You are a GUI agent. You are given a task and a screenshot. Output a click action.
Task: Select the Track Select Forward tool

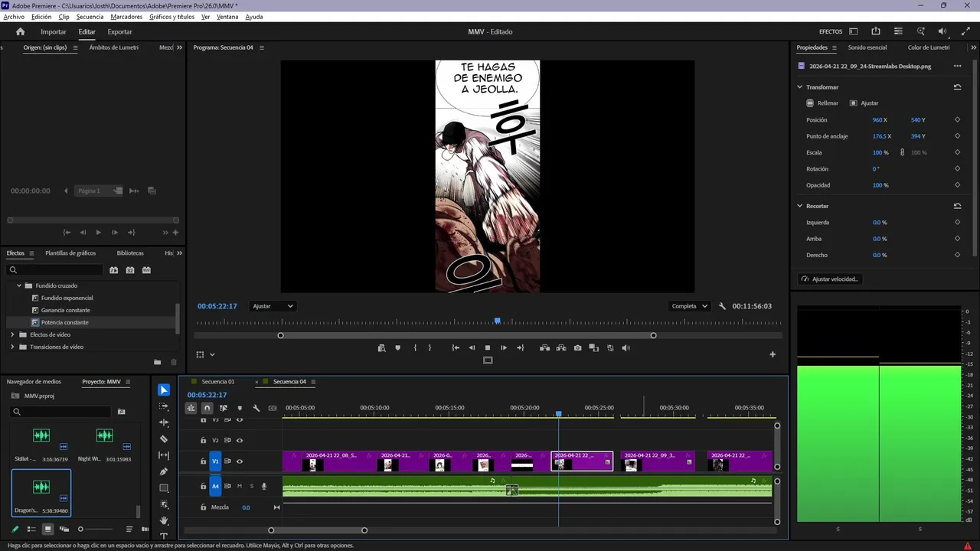[x=164, y=406]
